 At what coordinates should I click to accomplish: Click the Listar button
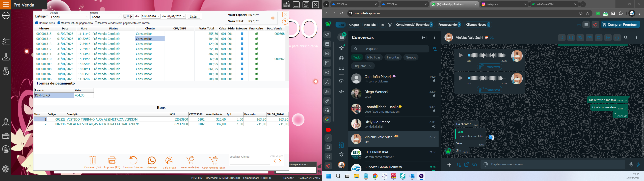click(x=194, y=16)
